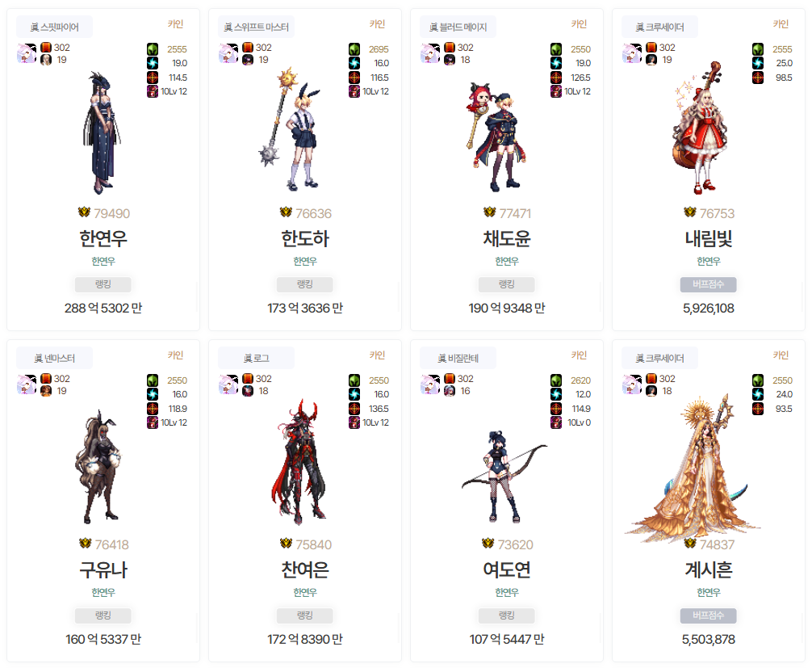This screenshot has width=812, height=668.
Task: Click the gold crown icon beside 74837
Action: (690, 543)
